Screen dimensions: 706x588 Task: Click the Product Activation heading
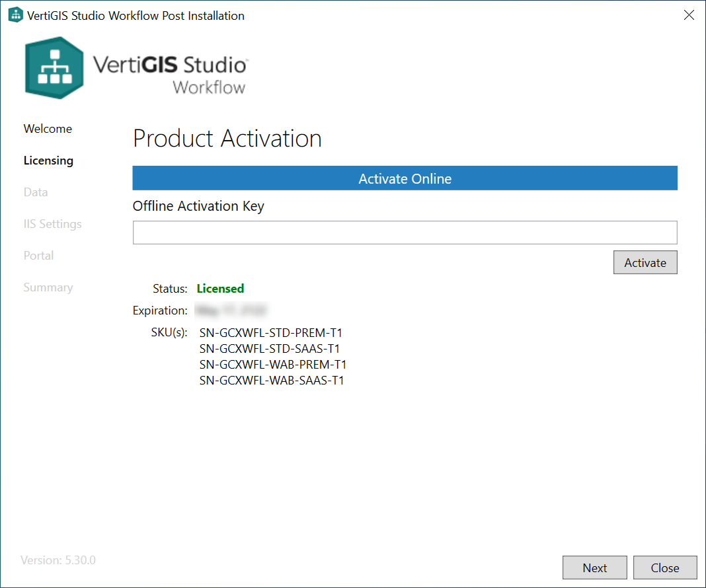[227, 139]
